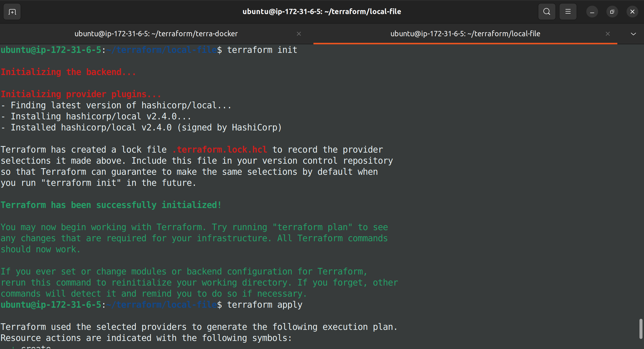Restore down the terminal window
Screen dimensions: 644x349
pos(612,12)
